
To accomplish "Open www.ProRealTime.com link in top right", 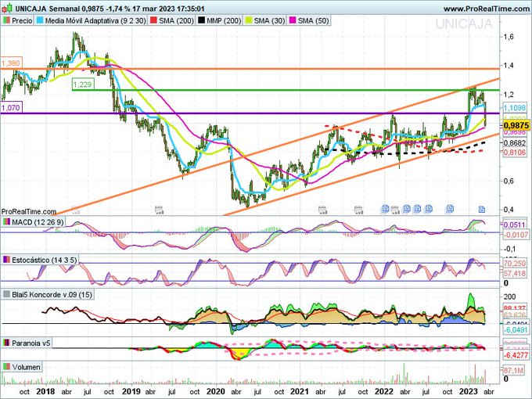I will tap(487, 9).
